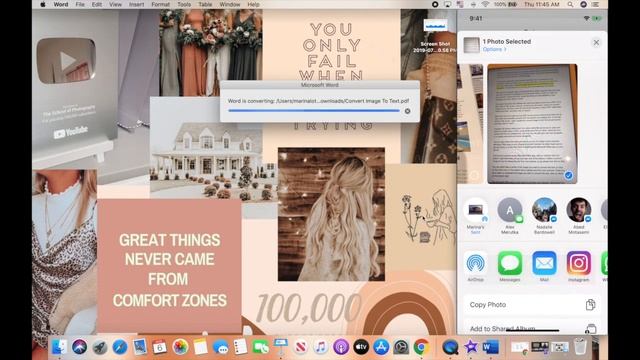This screenshot has height=360, width=640.
Task: Open Apple TV app in dock
Action: (x=361, y=347)
